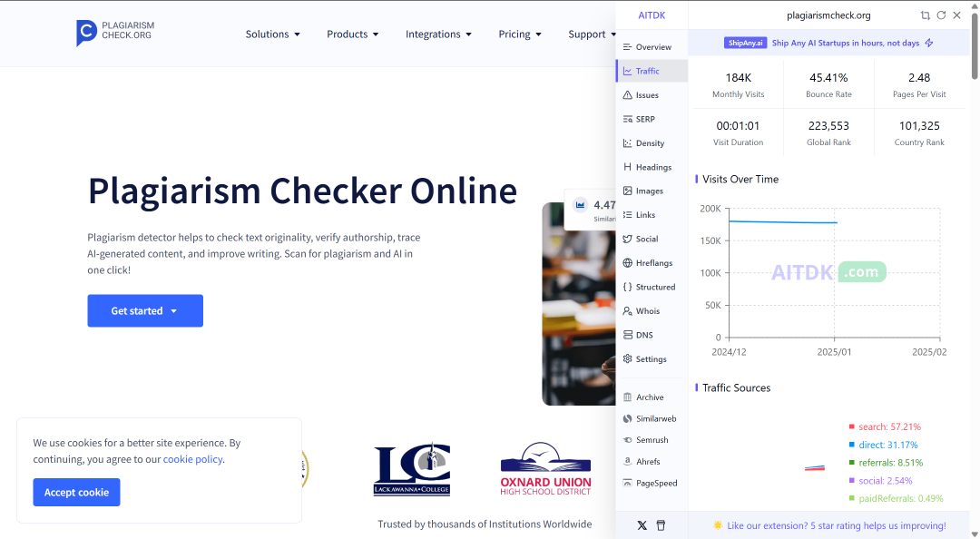
Task: Toggle the paidReferrals legend entry 0.49%
Action: 896,498
